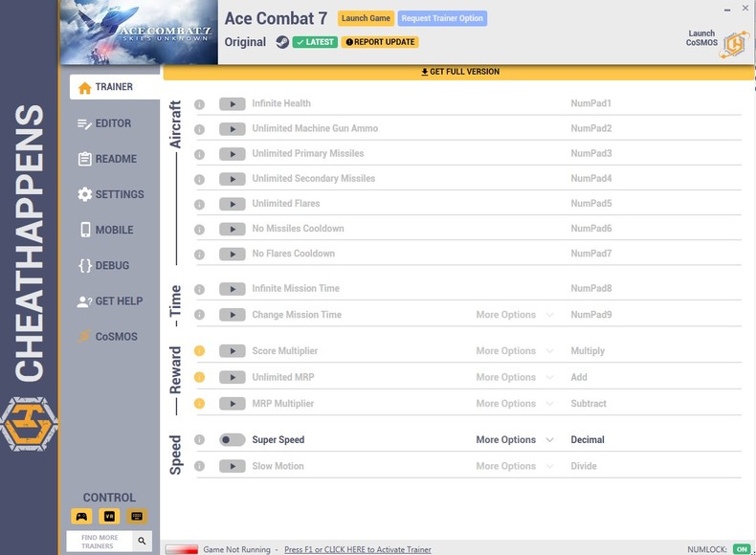Click the LATEST version badge
The width and height of the screenshot is (756, 555).
click(315, 42)
